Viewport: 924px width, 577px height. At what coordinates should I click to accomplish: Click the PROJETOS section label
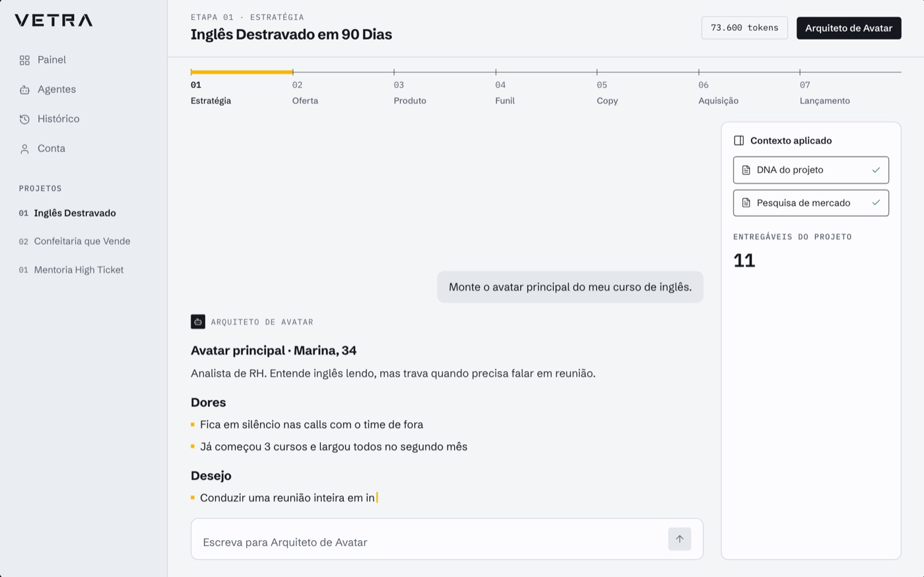click(x=40, y=189)
